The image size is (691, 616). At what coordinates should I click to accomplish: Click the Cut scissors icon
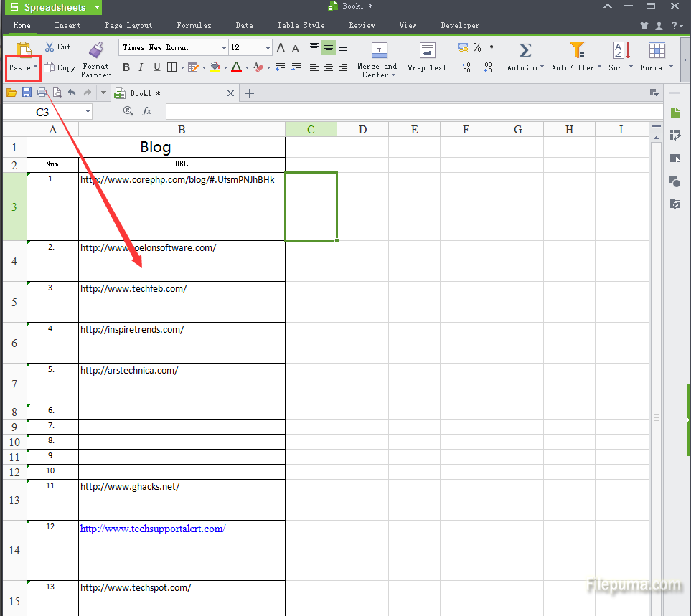(50, 47)
